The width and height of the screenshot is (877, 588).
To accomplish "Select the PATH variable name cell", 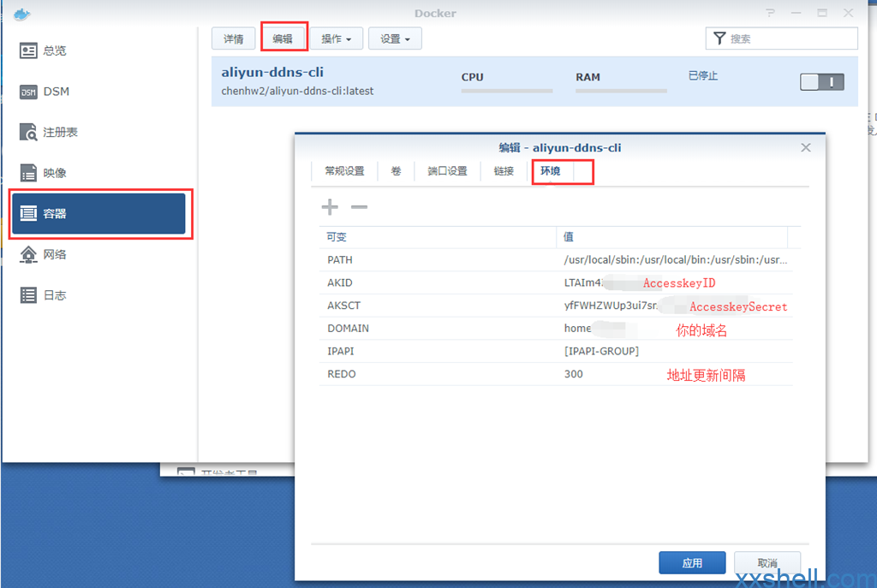I will coord(438,260).
